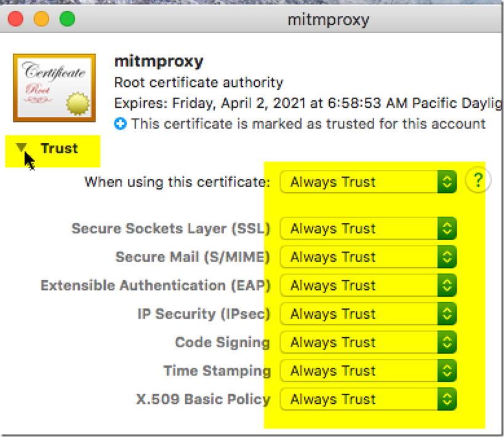Click the 'X.509 Basic Policy' label
This screenshot has width=504, height=437.
point(203,399)
